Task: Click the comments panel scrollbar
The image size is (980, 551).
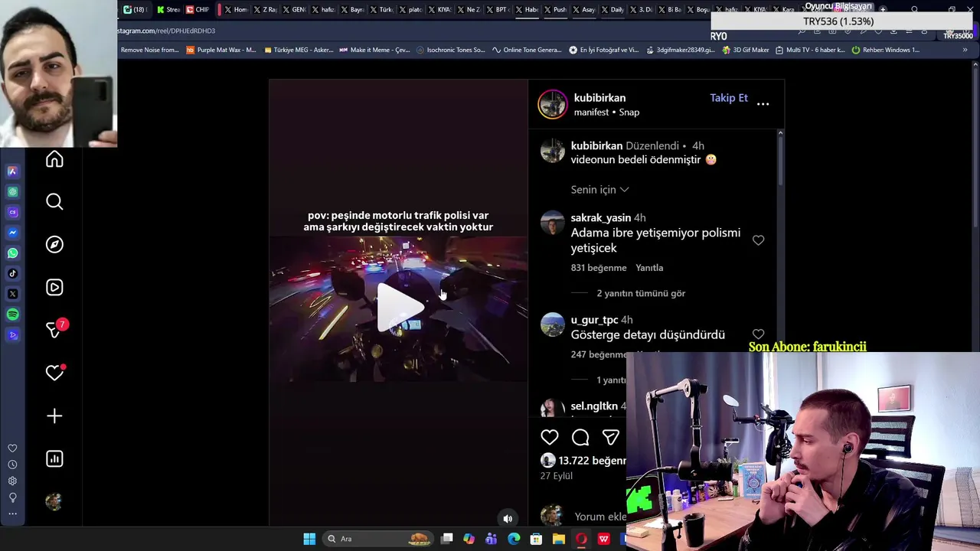Action: pos(780,161)
